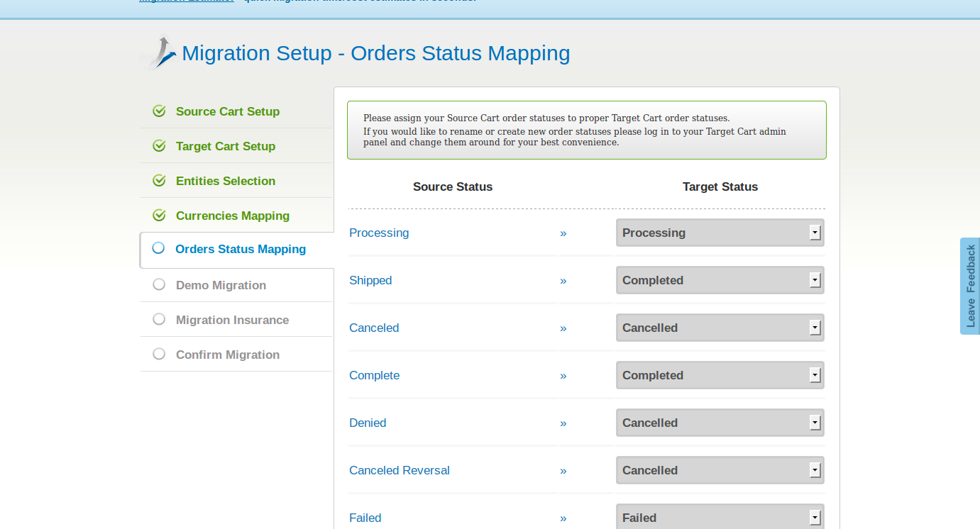This screenshot has height=529, width=980.
Task: Open the Leave Feedback side tab
Action: click(970, 286)
